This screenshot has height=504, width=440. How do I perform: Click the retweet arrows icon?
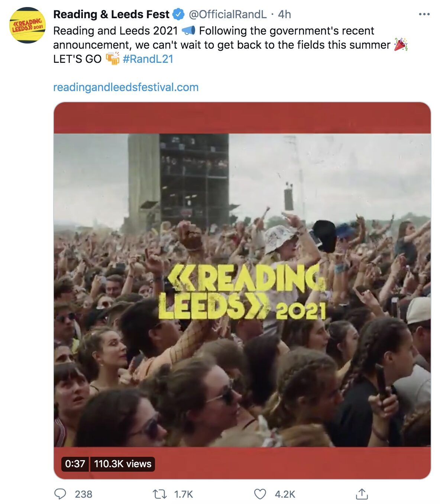click(x=160, y=494)
